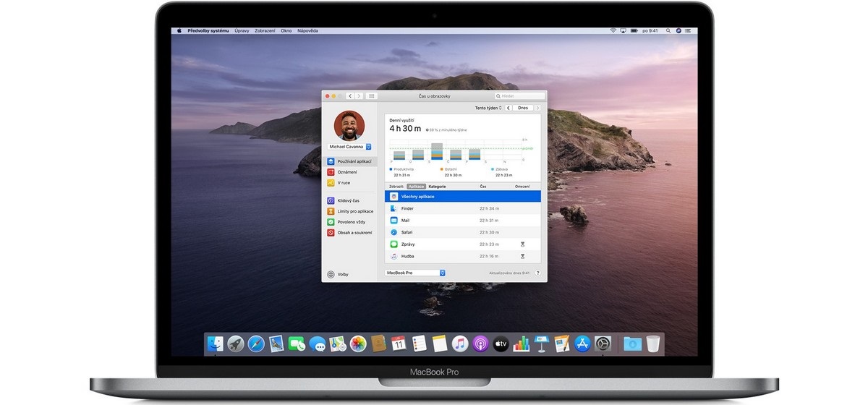
Task: Open Povoleno vždy settings
Action: click(x=351, y=222)
